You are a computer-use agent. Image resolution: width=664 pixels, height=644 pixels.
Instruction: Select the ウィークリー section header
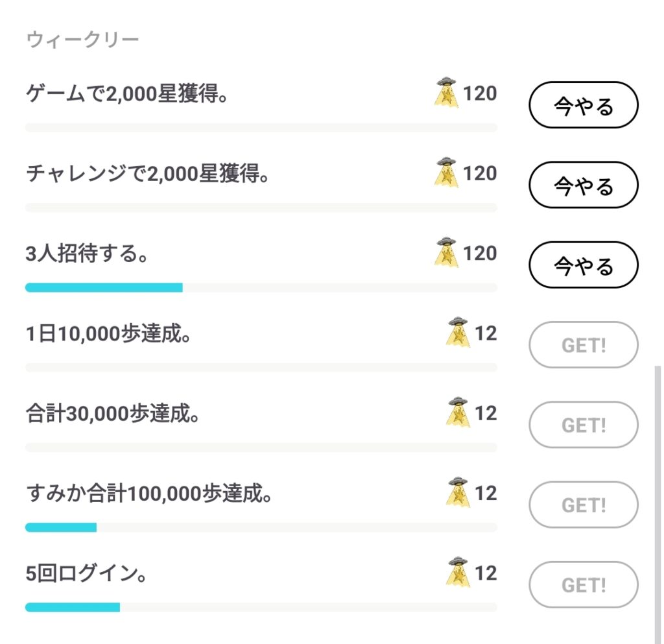pos(82,40)
